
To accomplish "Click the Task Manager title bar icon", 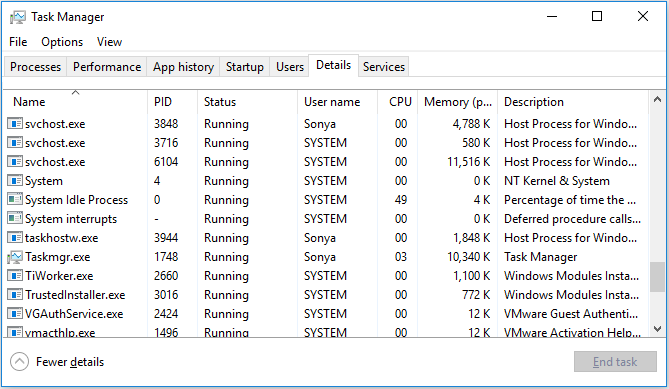I will pyautogui.click(x=17, y=17).
